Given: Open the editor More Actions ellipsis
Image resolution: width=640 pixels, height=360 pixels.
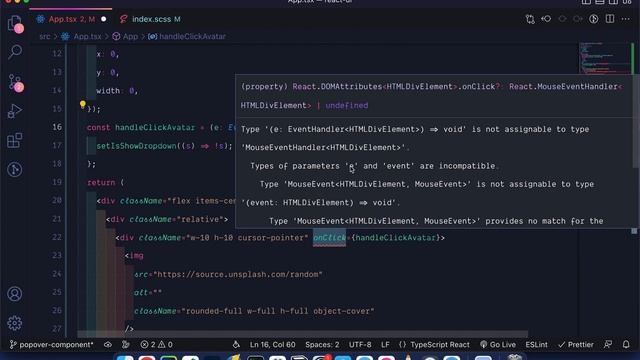Looking at the screenshot, I should pos(626,19).
